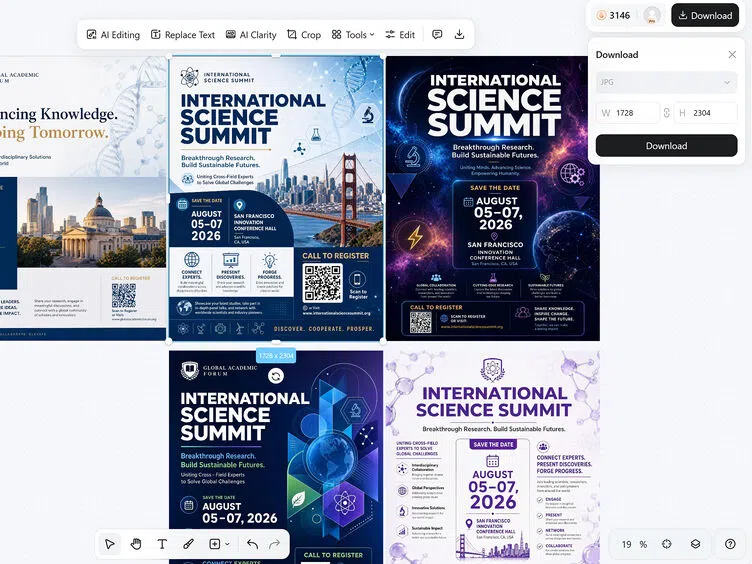
Task: Click the regenerate icon on navy poster
Action: tap(276, 376)
